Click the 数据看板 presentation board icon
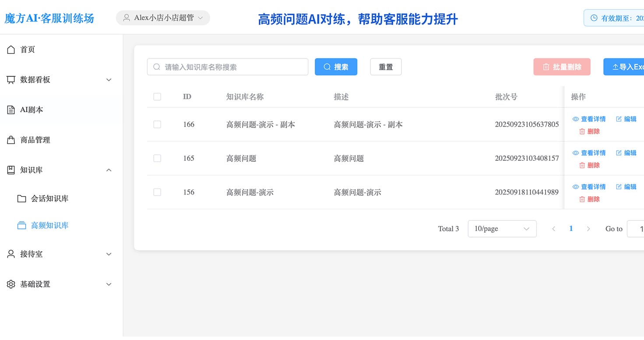This screenshot has height=340, width=644. [x=11, y=80]
